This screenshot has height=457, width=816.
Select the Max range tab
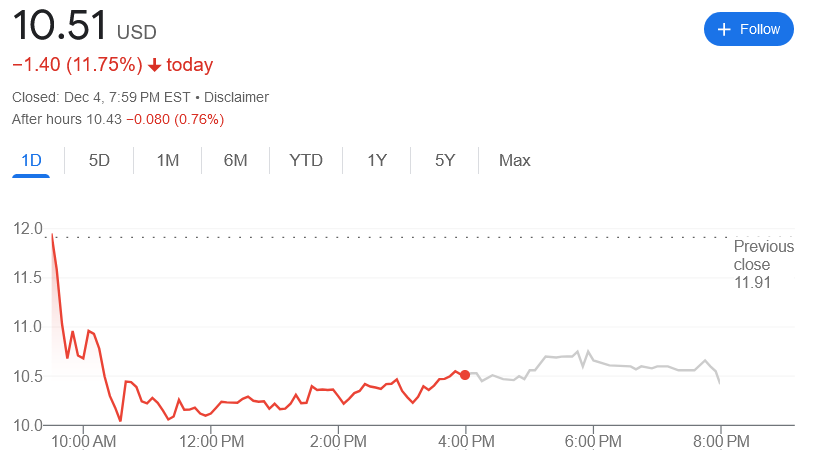point(515,160)
